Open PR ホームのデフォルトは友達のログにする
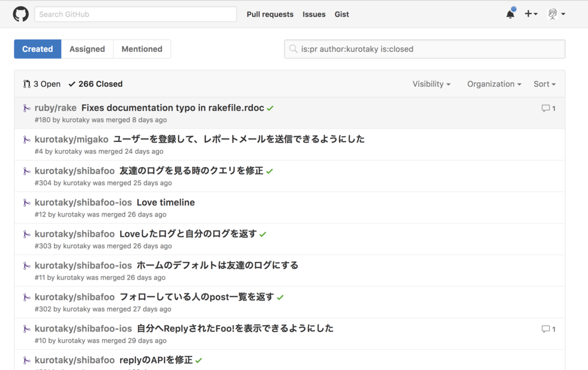This screenshot has height=370, width=588. tap(218, 265)
